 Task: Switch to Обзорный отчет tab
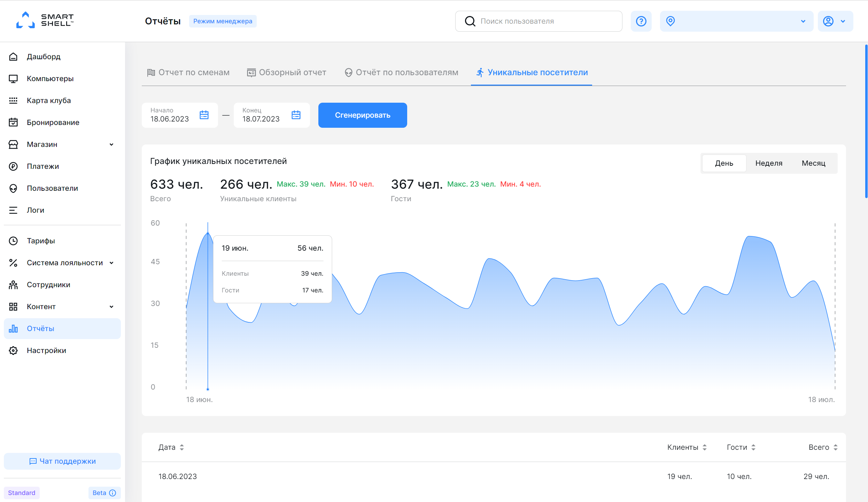(287, 72)
